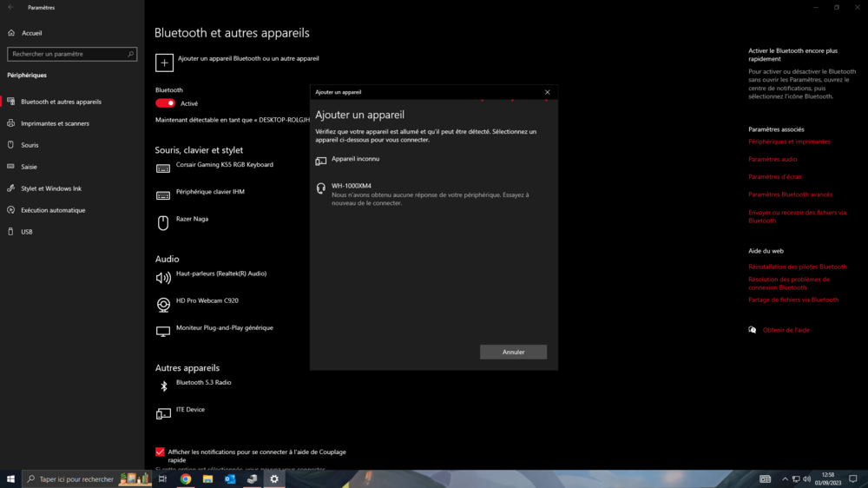Select the Razer Naga mouse device
The width and height of the screenshot is (868, 488).
tap(192, 220)
